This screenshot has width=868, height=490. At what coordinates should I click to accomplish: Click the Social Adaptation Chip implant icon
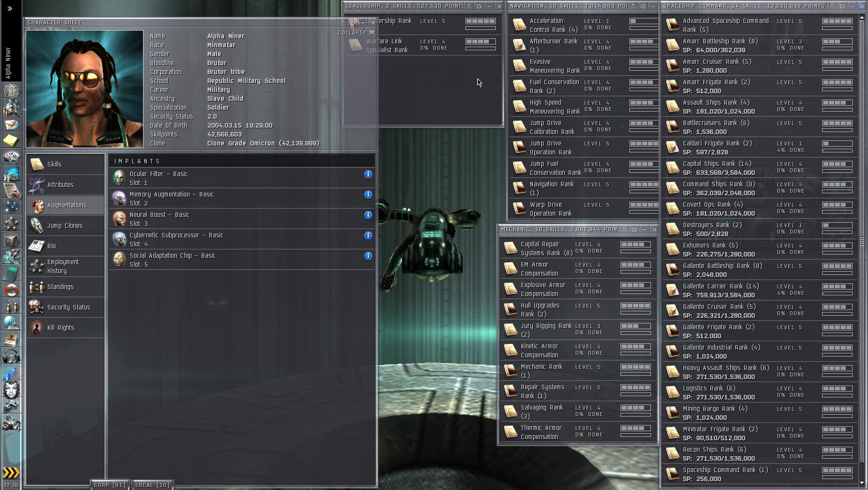[x=119, y=260]
